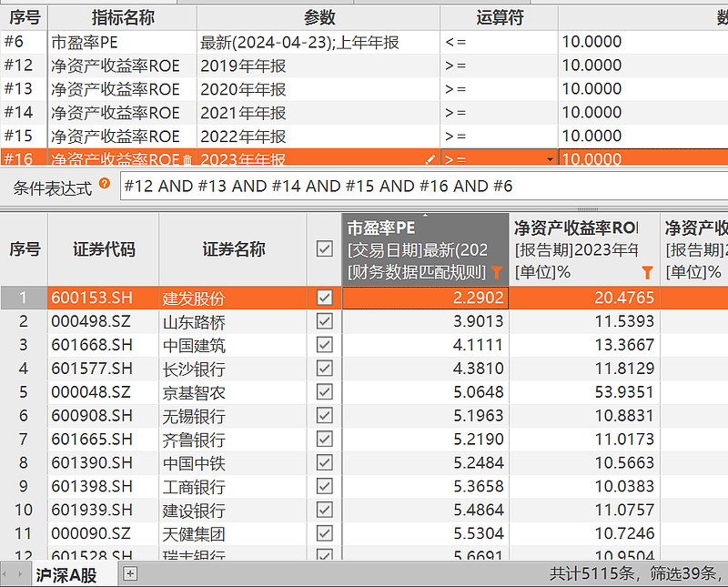Viewport: 728px width, 587px height.
Task: Click parameter 2021年年报 in row #14
Action: [x=243, y=113]
